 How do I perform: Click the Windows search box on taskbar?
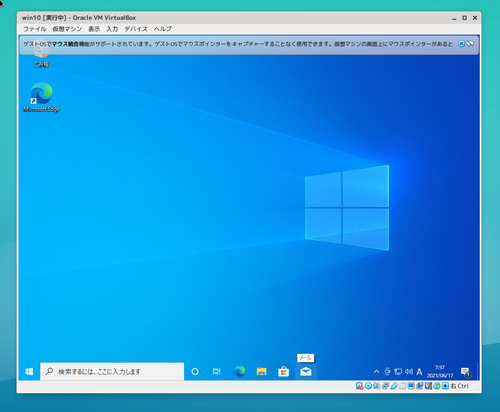coord(112,371)
